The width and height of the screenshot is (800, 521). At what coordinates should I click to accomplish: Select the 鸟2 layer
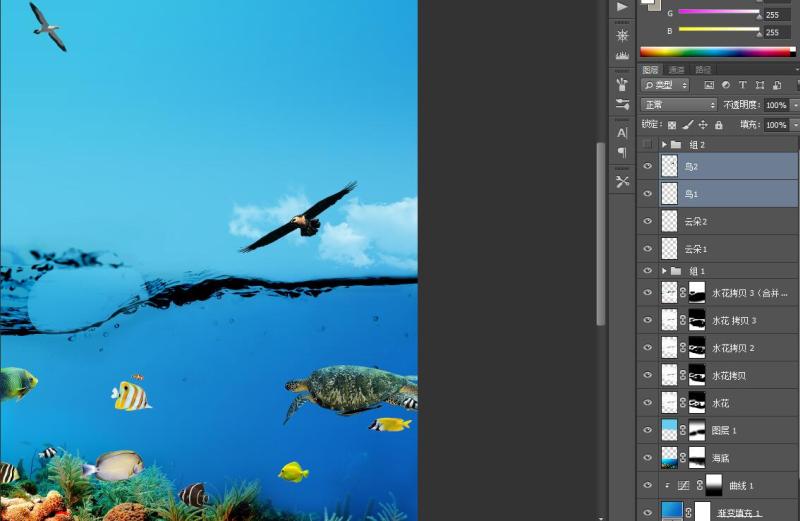[x=729, y=166]
